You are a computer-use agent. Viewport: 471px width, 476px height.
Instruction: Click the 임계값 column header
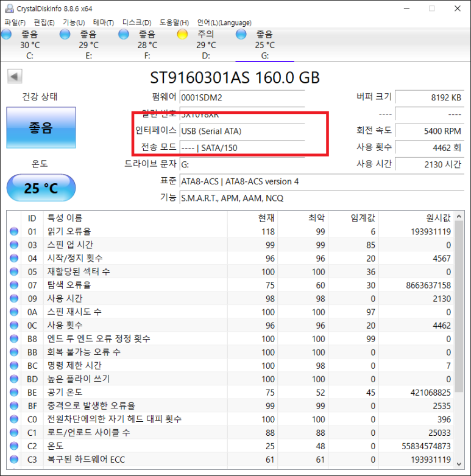click(353, 218)
